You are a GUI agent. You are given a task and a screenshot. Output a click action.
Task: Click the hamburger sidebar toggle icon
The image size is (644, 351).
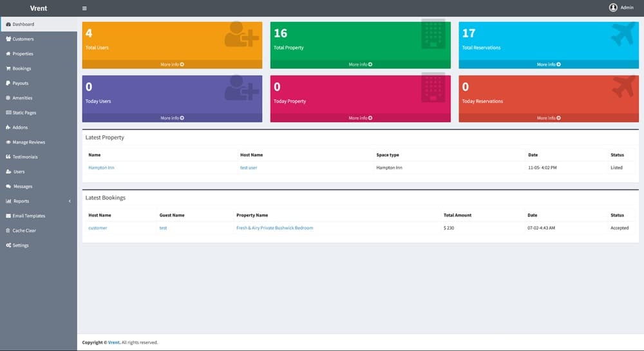click(x=84, y=8)
